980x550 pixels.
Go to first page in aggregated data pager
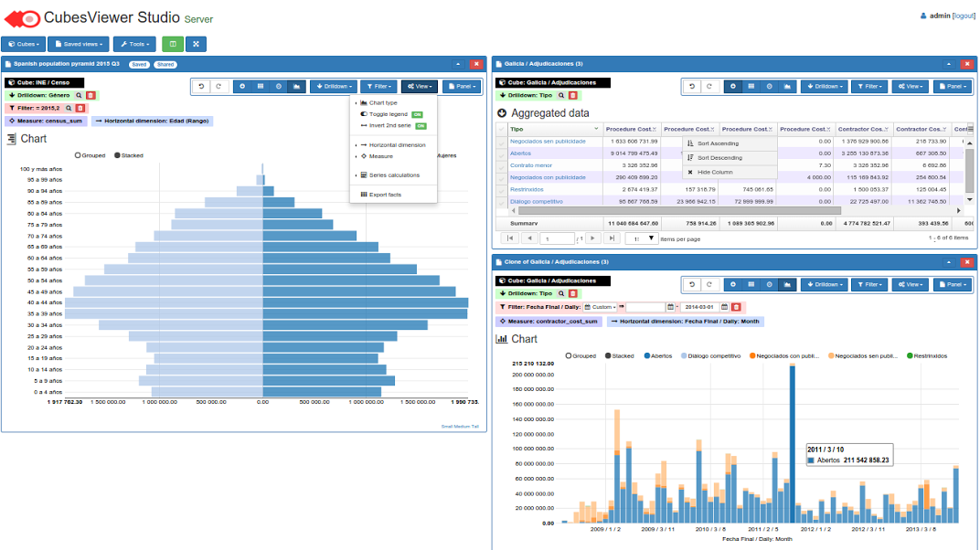[x=510, y=238]
